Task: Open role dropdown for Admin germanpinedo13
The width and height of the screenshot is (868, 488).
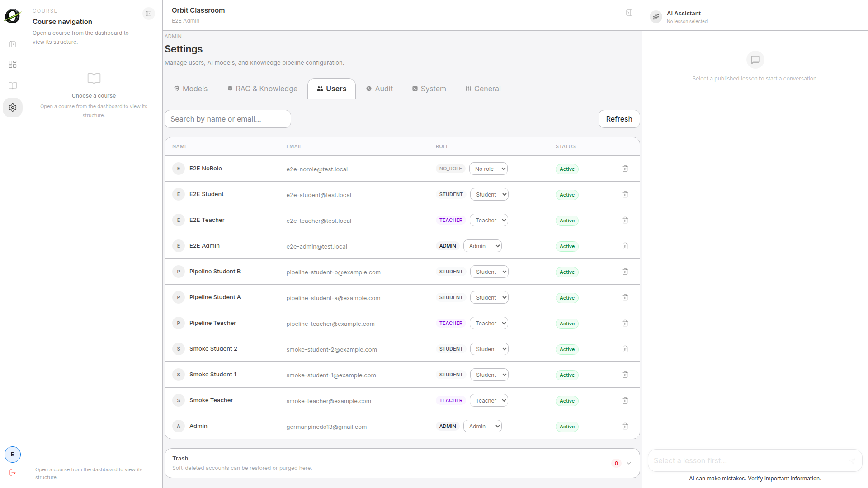Action: click(x=482, y=426)
